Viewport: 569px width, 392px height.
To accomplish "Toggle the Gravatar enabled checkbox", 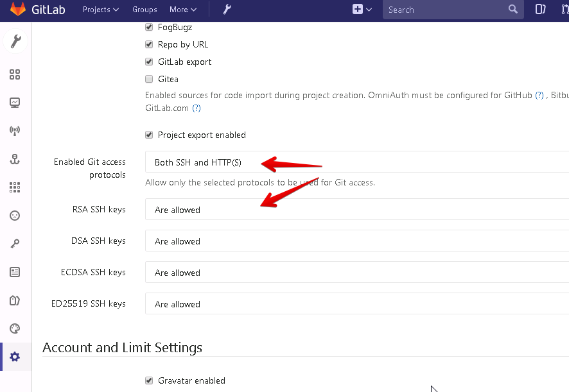I will pos(149,380).
